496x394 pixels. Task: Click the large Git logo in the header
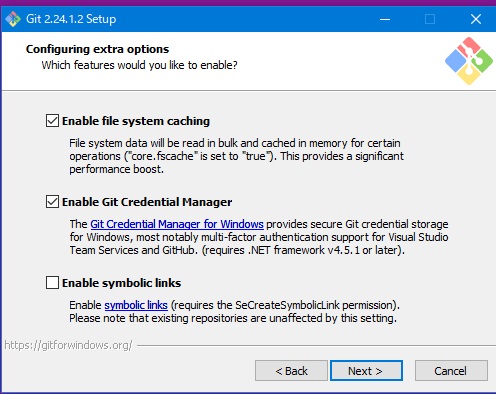tap(469, 61)
